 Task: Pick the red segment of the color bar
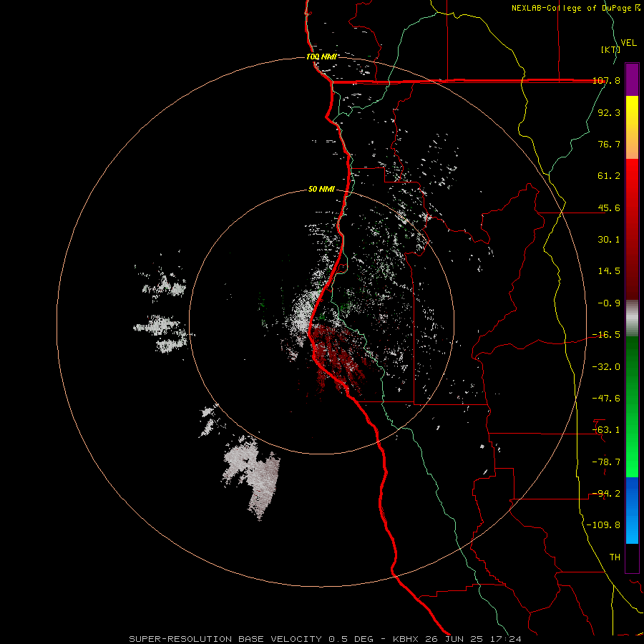point(632,229)
